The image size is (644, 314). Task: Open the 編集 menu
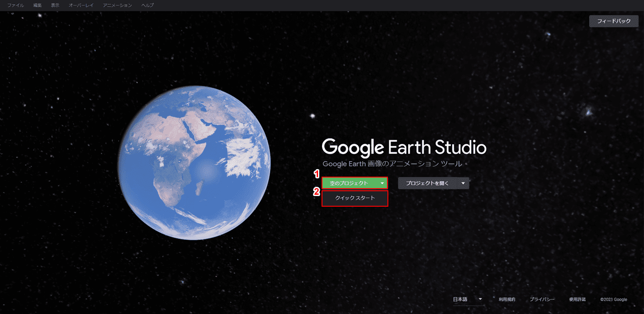point(38,5)
